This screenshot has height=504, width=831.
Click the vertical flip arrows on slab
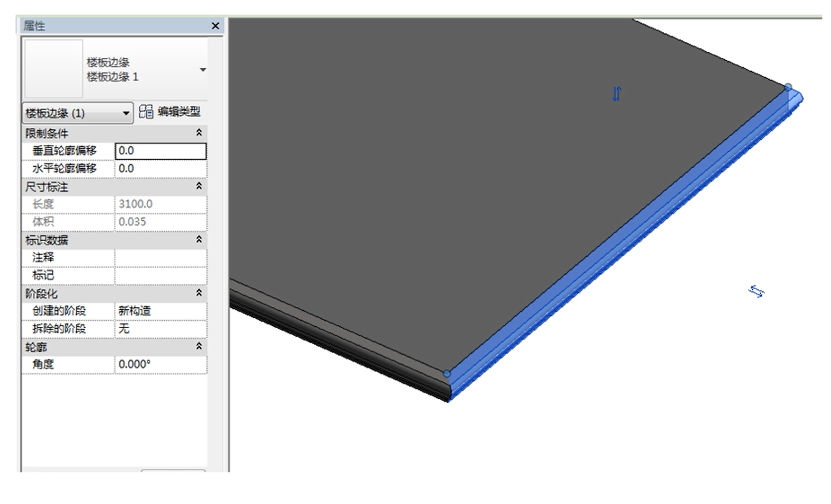(617, 94)
